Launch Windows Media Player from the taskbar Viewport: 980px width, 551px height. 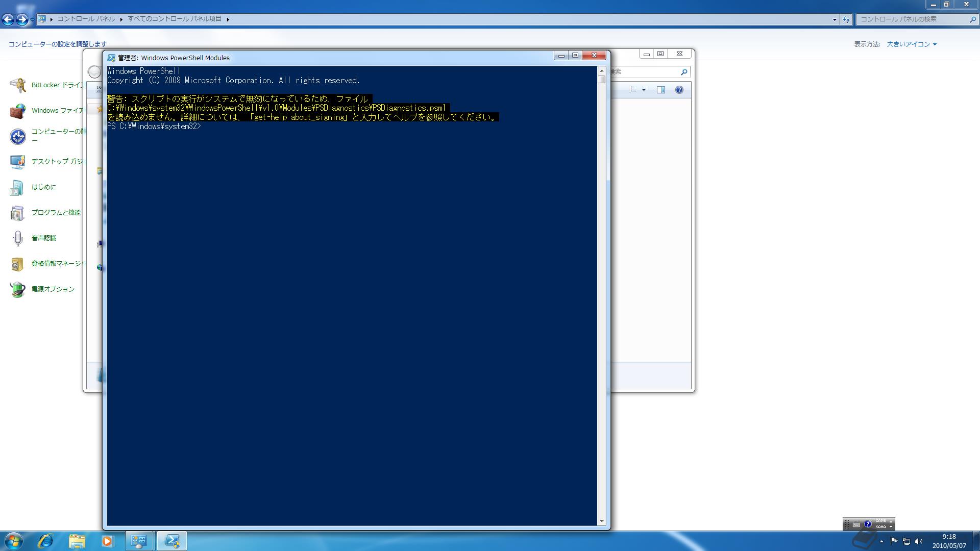point(107,541)
